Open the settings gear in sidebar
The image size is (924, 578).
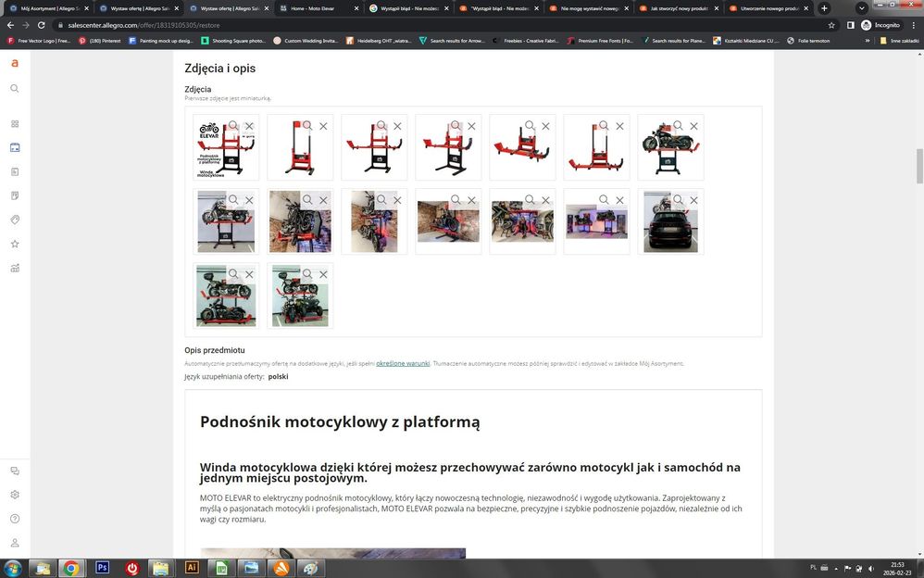point(14,495)
